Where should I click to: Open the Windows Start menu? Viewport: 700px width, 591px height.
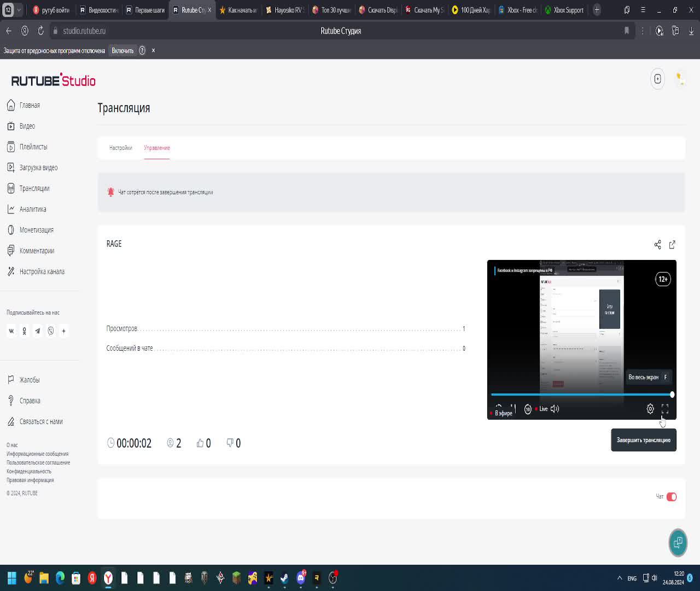[x=12, y=577]
